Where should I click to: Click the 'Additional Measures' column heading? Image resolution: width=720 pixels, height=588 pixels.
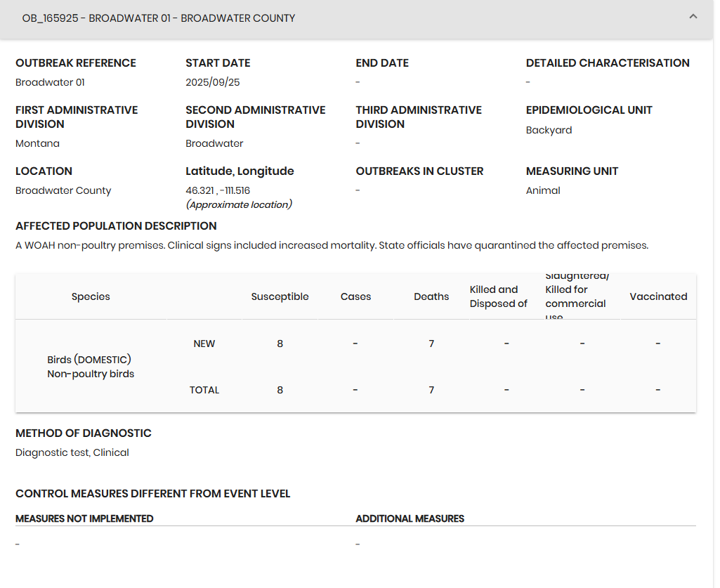410,518
